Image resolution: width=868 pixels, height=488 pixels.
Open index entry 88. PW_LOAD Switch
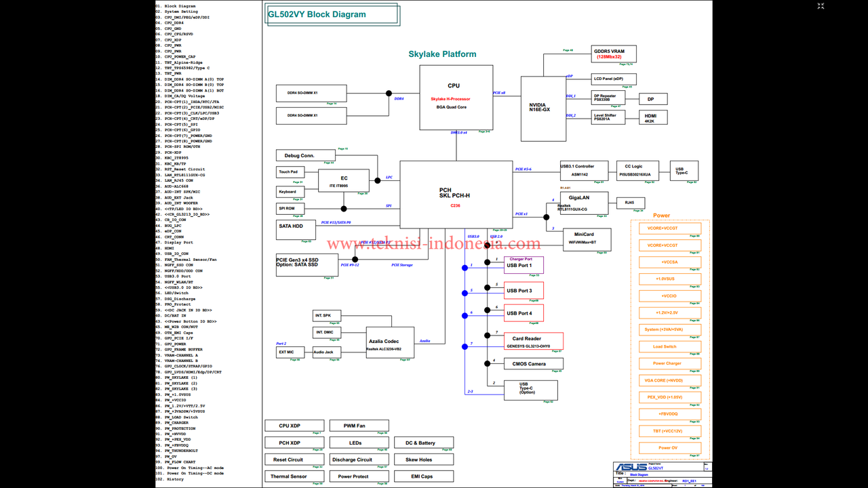coord(177,418)
